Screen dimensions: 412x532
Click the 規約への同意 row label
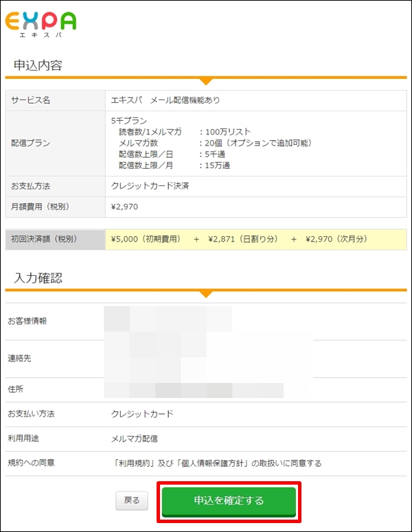(x=31, y=463)
